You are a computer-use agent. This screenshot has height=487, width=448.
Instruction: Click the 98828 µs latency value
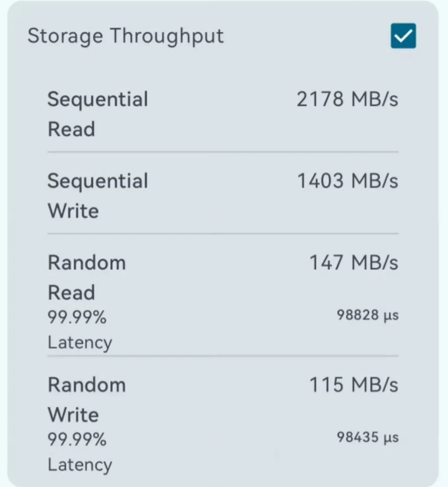tap(367, 315)
